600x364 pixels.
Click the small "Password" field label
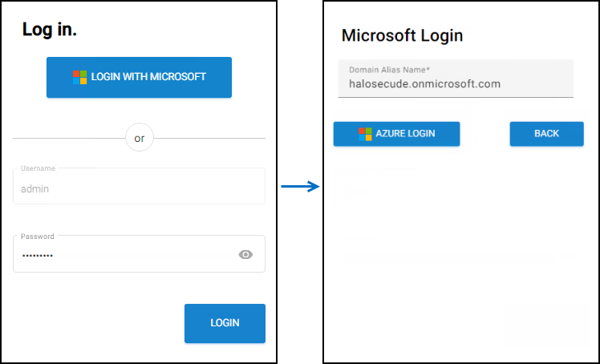pos(38,237)
